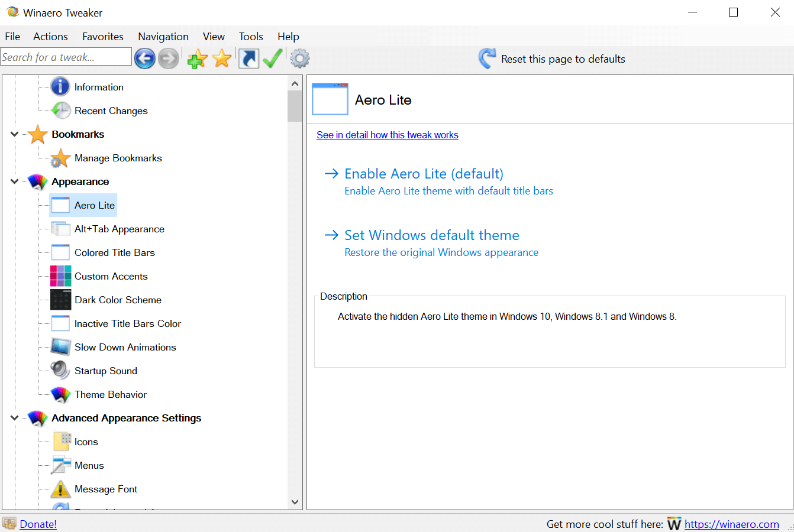Click Set Windows default theme

point(431,235)
